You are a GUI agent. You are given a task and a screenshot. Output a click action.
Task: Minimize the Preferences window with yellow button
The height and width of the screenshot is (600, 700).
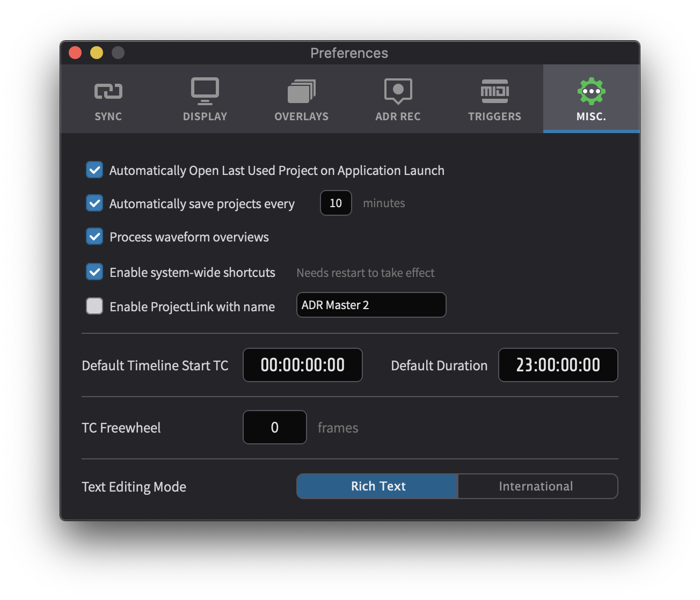[x=97, y=53]
